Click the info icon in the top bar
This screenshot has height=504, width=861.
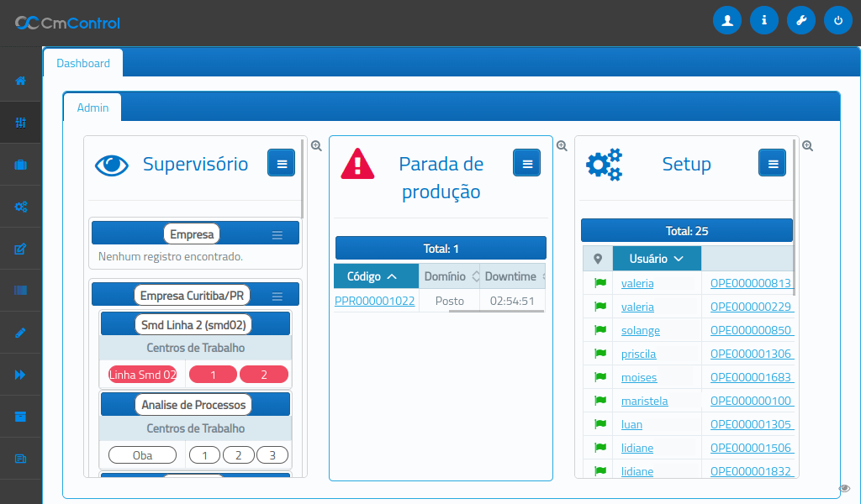(763, 21)
